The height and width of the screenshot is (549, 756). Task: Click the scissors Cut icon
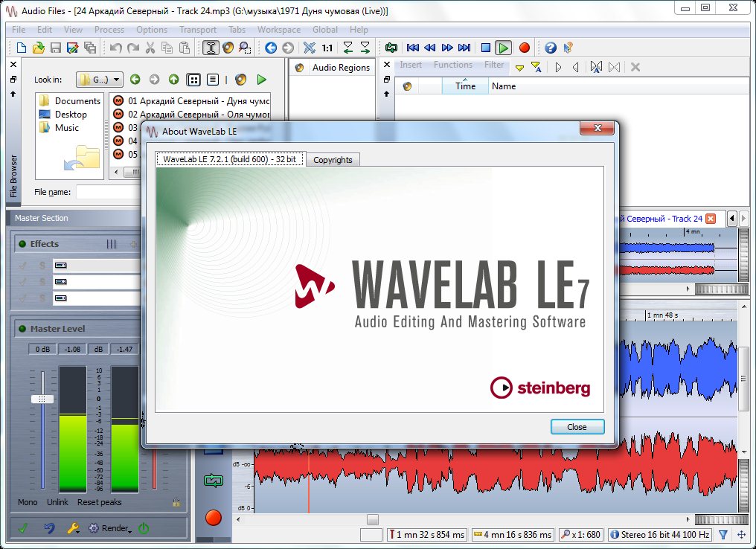coord(150,48)
